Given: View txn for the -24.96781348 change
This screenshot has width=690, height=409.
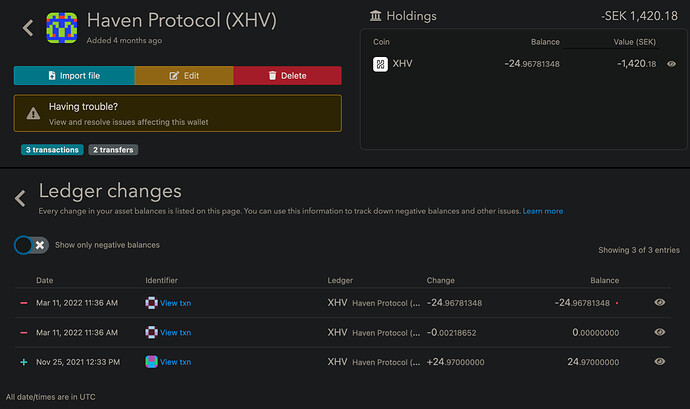Looking at the screenshot, I should pos(175,303).
